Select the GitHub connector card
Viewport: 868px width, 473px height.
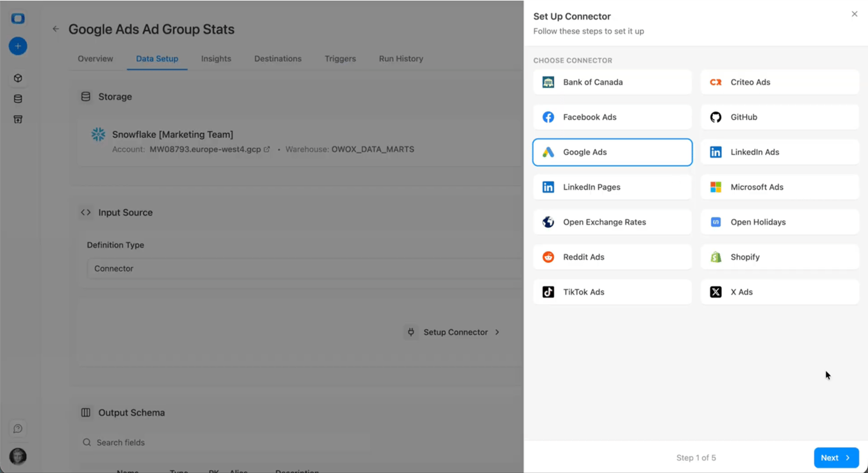click(780, 117)
